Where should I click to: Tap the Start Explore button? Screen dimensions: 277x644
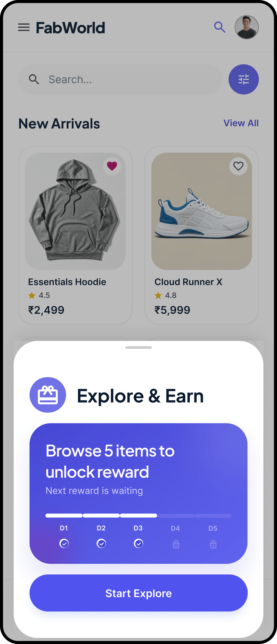138,593
